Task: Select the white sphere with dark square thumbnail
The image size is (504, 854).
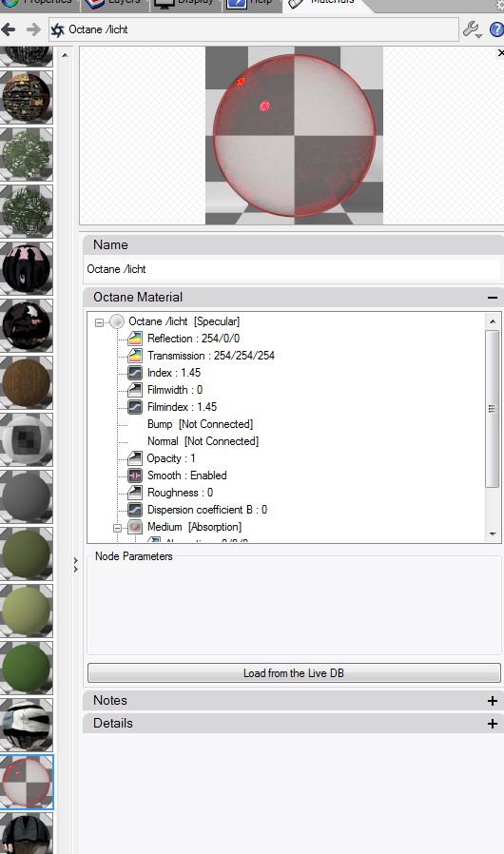Action: (x=27, y=439)
